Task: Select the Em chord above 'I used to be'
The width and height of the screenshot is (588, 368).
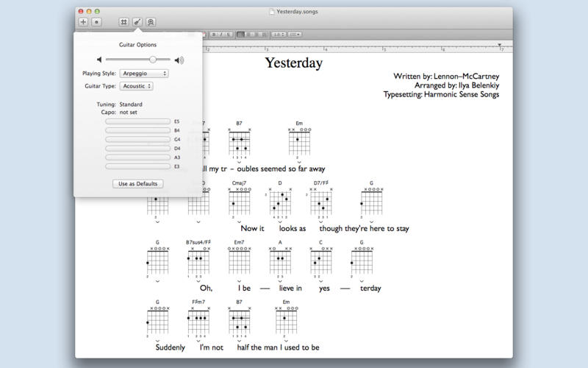Action: pyautogui.click(x=286, y=319)
